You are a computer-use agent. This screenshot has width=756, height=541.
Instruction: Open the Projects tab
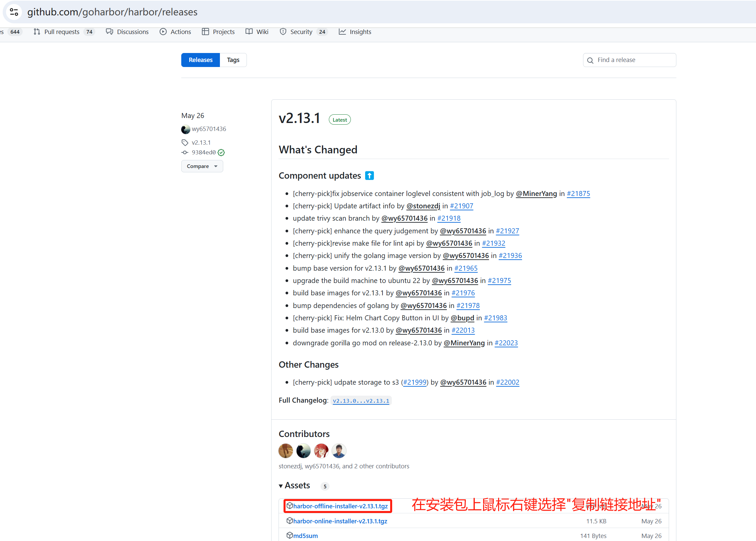click(x=218, y=32)
